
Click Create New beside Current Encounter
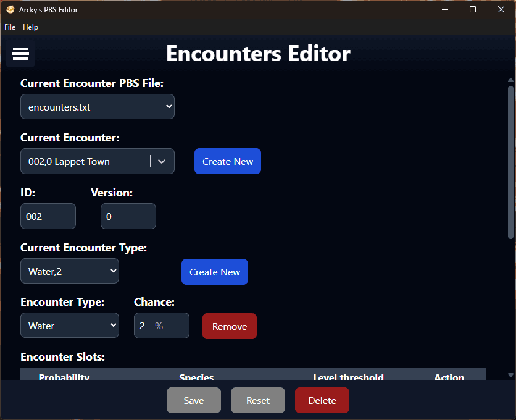228,161
